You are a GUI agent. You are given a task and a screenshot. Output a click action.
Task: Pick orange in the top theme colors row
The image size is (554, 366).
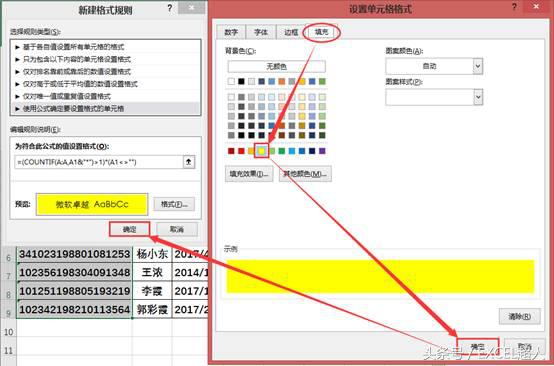[x=282, y=82]
